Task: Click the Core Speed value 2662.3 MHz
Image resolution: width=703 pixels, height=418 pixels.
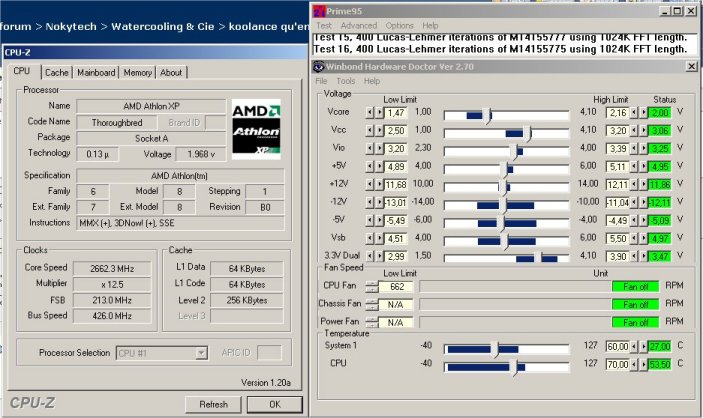Action: tap(112, 269)
